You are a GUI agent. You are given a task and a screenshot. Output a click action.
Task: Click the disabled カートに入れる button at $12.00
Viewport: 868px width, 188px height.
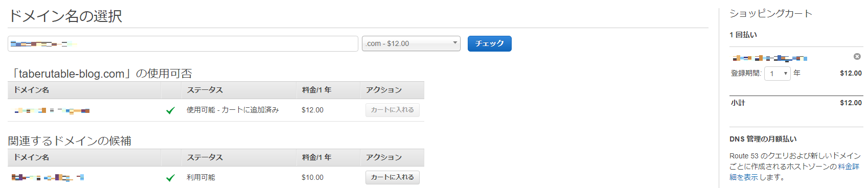coord(392,110)
